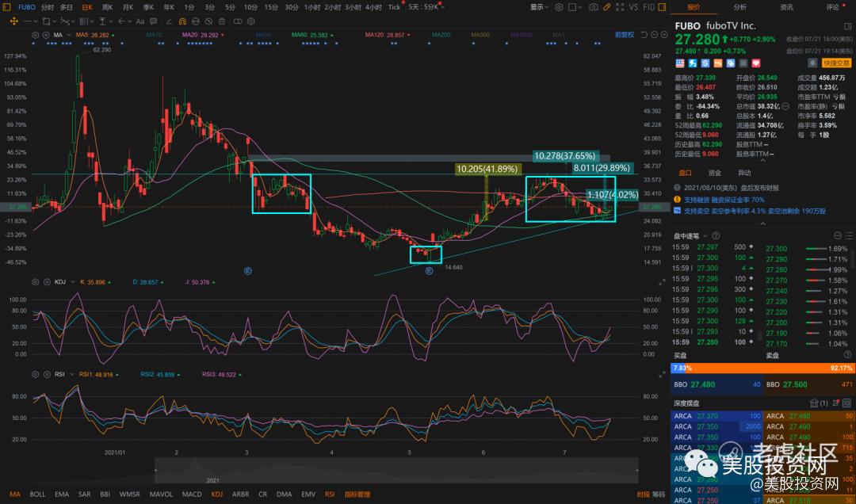The width and height of the screenshot is (856, 504).
Task: Select the 15分 timeframe
Action: [x=271, y=7]
